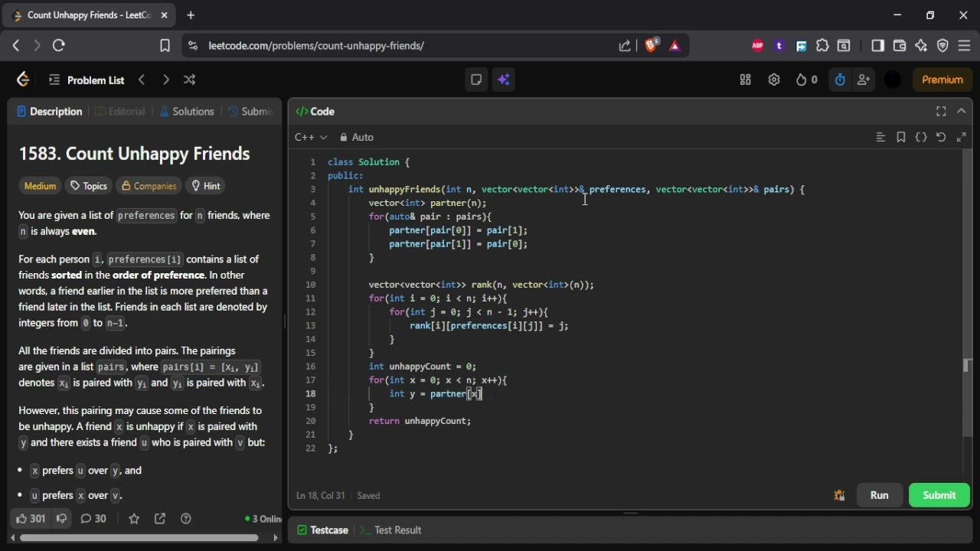The image size is (980, 551).
Task: Click the help question mark icon
Action: pos(185,519)
